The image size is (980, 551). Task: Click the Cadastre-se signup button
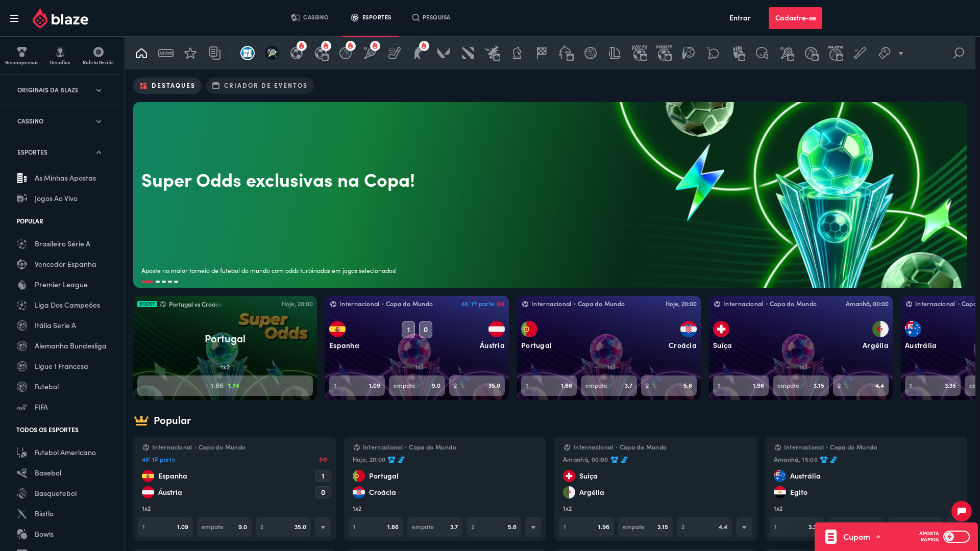pyautogui.click(x=795, y=18)
